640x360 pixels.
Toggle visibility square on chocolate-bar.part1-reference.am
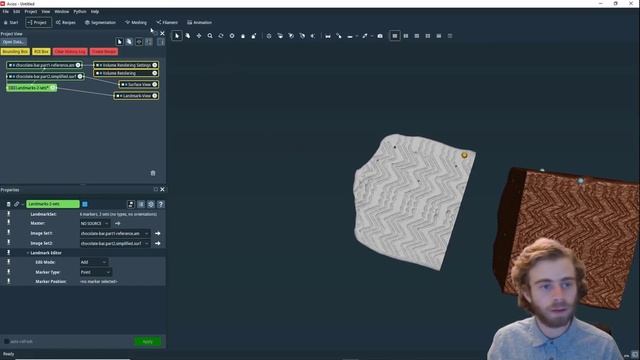click(x=10, y=65)
